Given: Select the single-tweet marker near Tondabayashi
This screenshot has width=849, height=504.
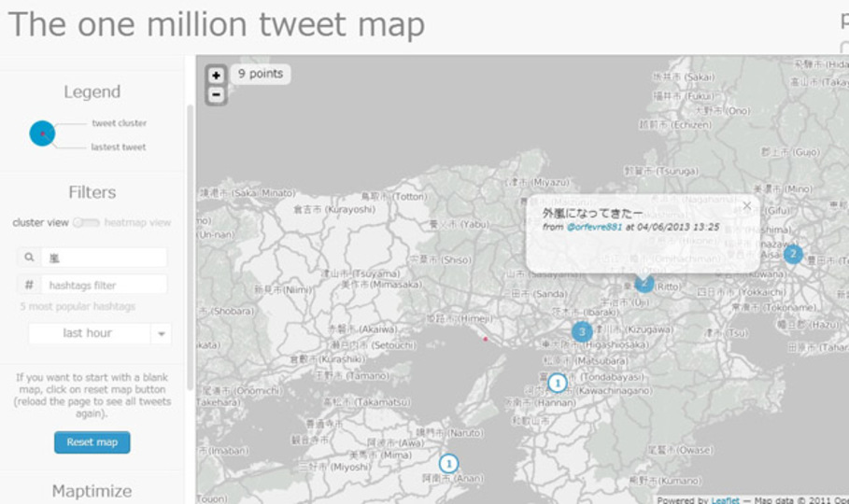Looking at the screenshot, I should coord(558,383).
